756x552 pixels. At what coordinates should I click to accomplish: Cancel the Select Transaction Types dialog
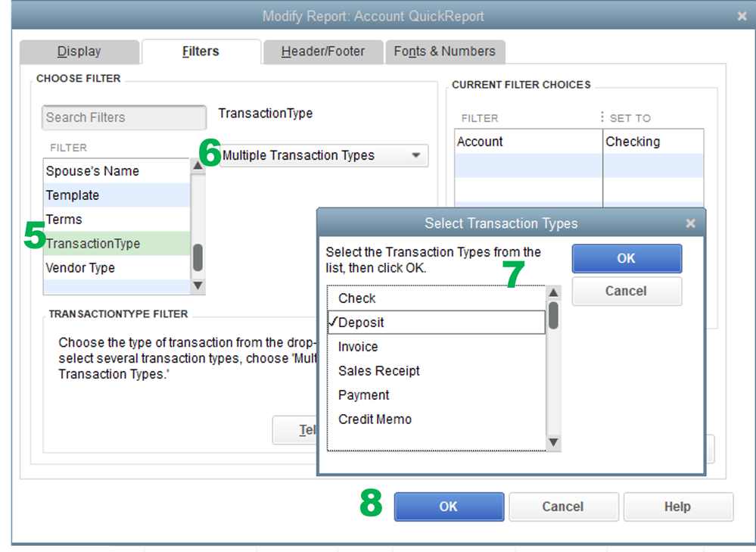627,291
